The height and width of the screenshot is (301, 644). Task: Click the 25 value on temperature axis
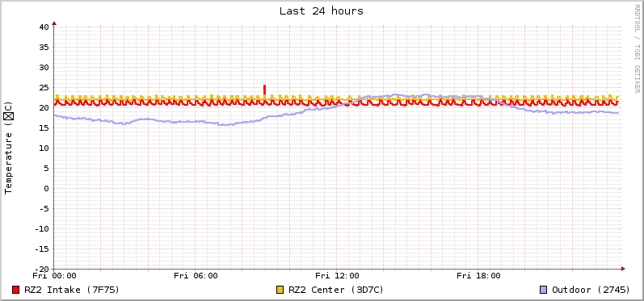tap(44, 88)
